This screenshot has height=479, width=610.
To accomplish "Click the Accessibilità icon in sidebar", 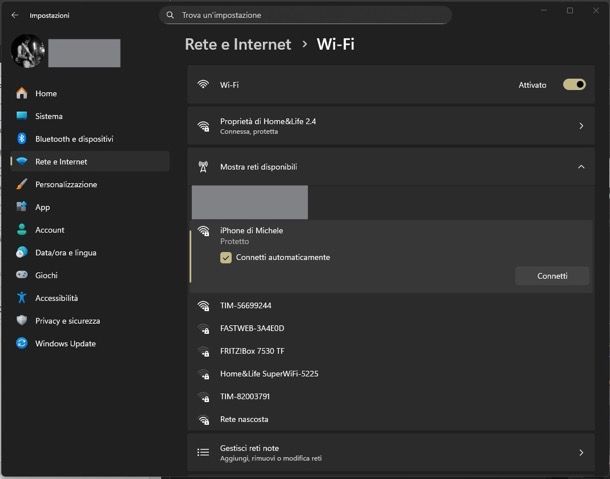I will 21,298.
